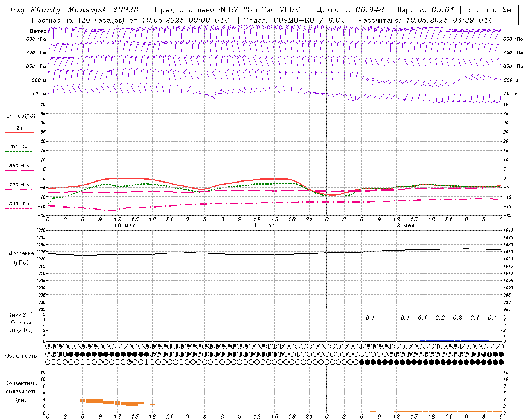Click the Высота: 2м header field
Screen dimensions: 525x420
tap(488, 9)
